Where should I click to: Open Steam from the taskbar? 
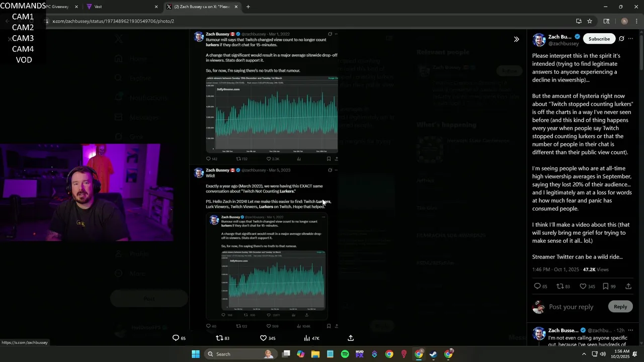pos(433,354)
